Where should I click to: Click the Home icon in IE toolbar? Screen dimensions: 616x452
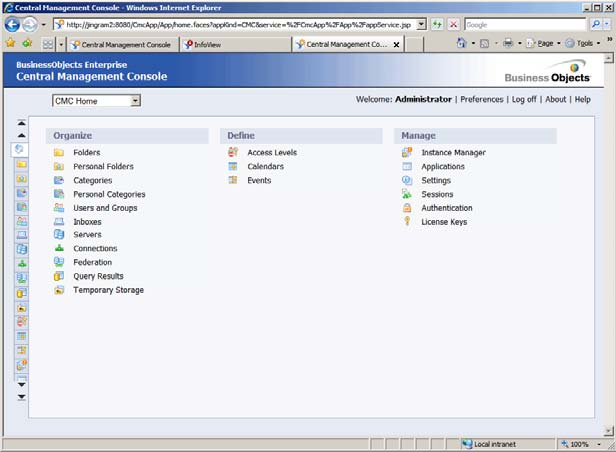pos(462,43)
